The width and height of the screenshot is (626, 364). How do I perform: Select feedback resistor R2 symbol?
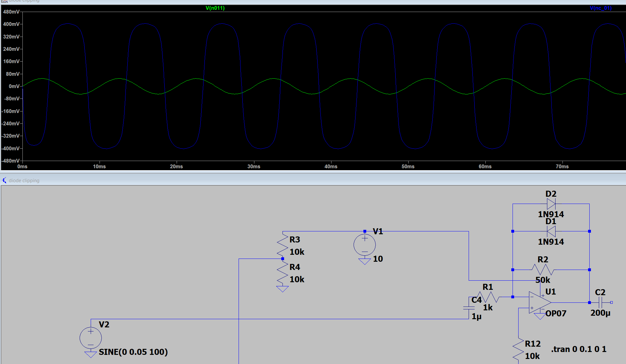(543, 270)
